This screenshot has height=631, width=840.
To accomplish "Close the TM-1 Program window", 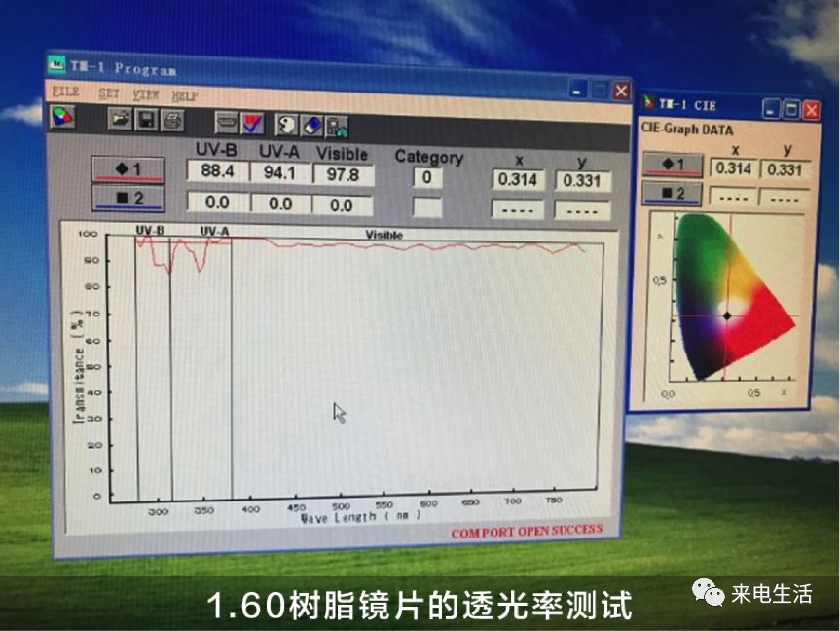I will 621,91.
